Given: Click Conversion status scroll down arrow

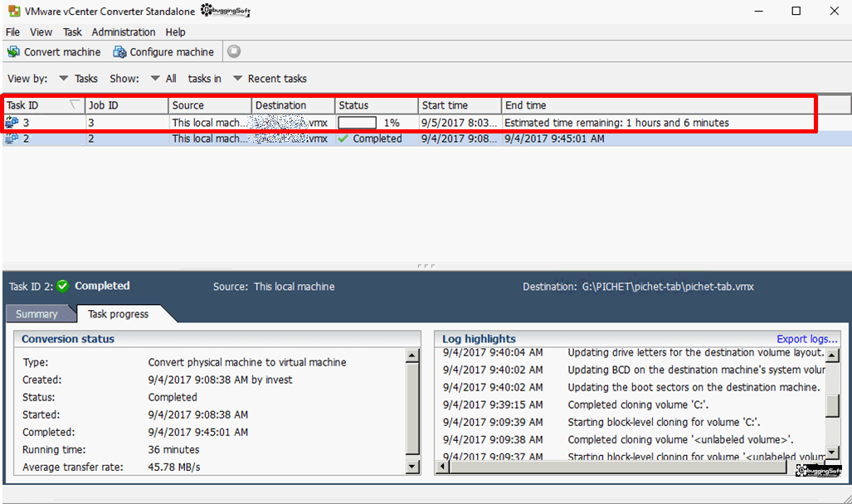Looking at the screenshot, I should 412,467.
